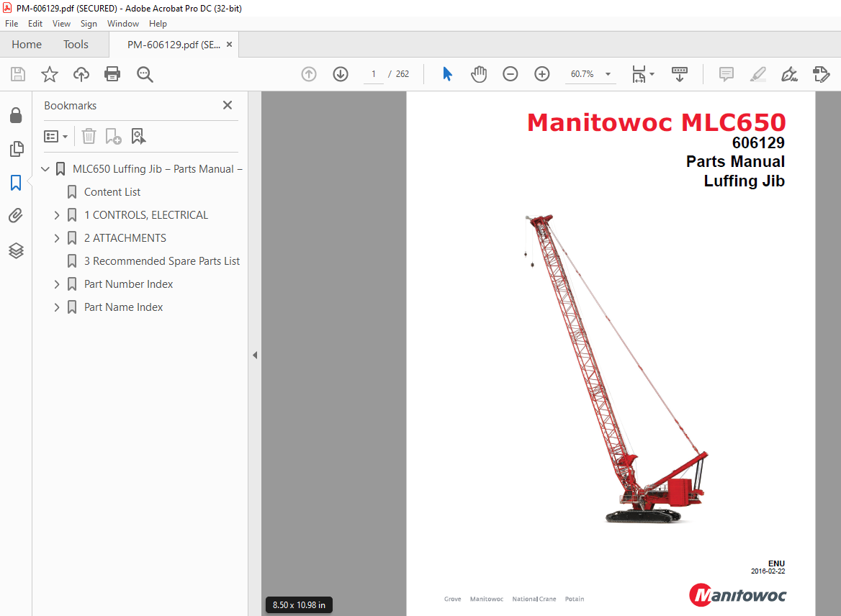Viewport: 841px width, 616px height.
Task: Open Fill and Sign pen tool
Action: [789, 74]
